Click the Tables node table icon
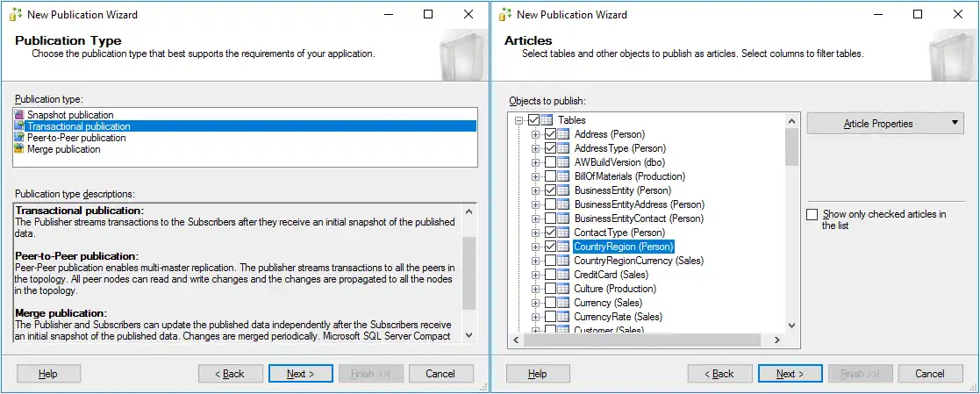Screen dimensions: 980x394 (x=547, y=120)
